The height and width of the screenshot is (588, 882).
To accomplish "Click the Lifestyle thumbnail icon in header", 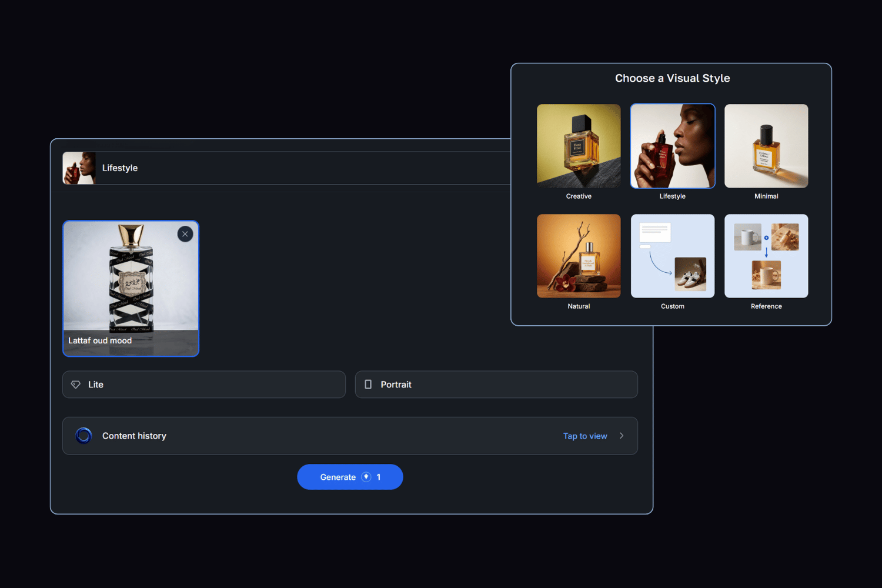I will [x=79, y=168].
